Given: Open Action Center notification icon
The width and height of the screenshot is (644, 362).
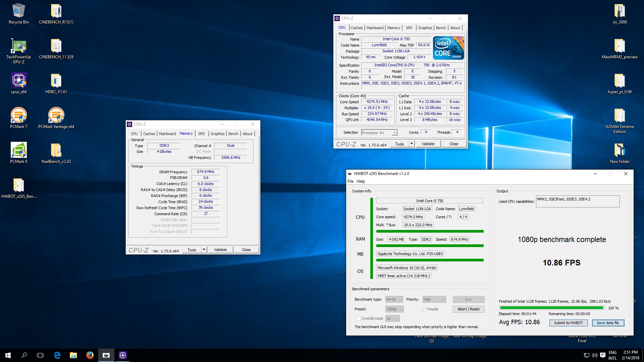Looking at the screenshot, I should 603,355.
